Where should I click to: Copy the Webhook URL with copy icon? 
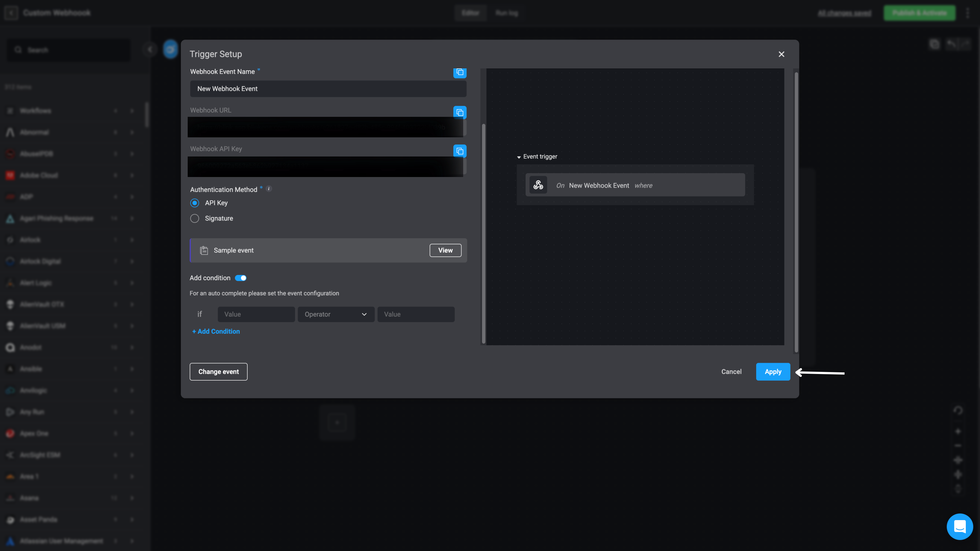click(460, 113)
